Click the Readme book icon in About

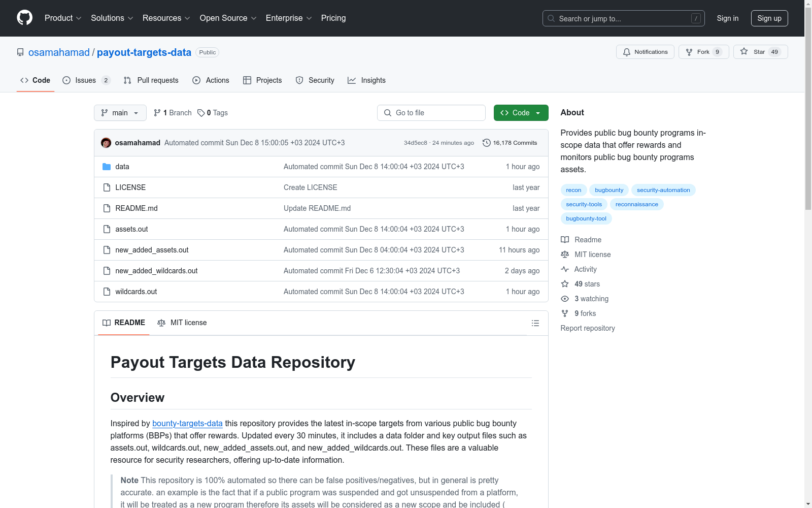point(565,240)
